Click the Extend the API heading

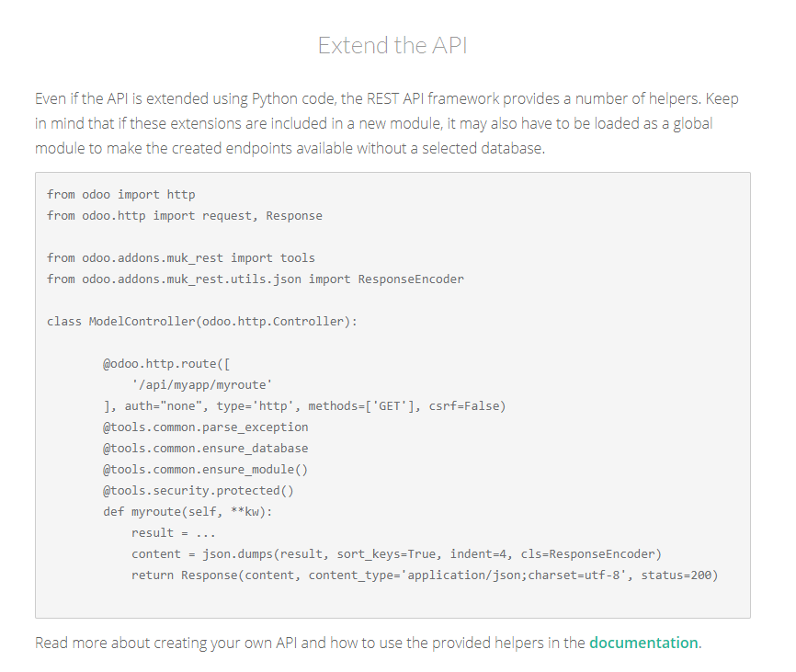coord(392,45)
